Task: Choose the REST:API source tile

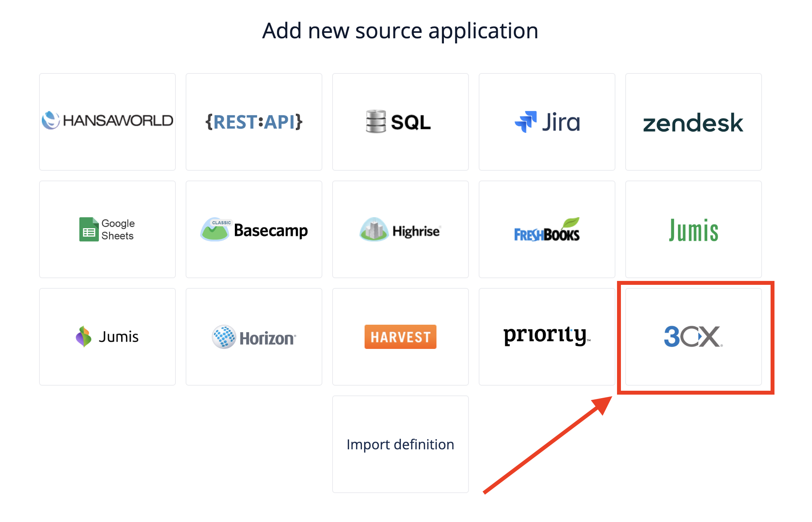Action: tap(254, 122)
